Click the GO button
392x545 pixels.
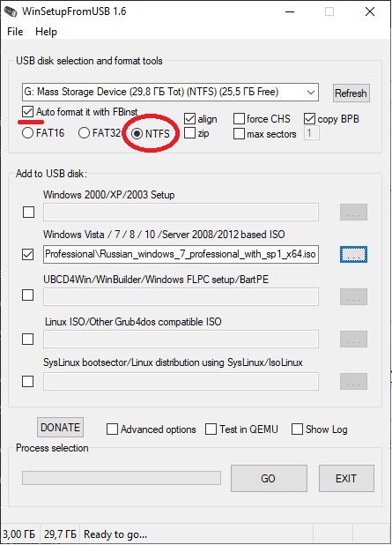(269, 479)
